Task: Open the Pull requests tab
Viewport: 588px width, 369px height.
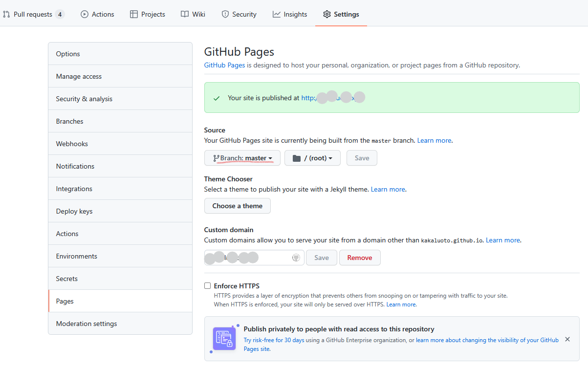Action: click(x=33, y=14)
